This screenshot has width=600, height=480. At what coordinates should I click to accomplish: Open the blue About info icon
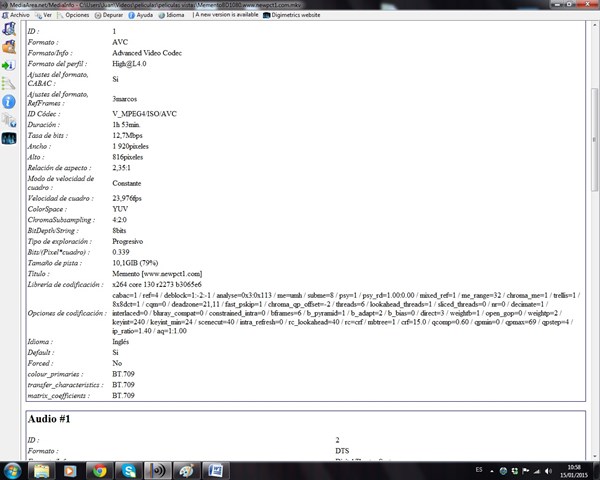click(9, 102)
